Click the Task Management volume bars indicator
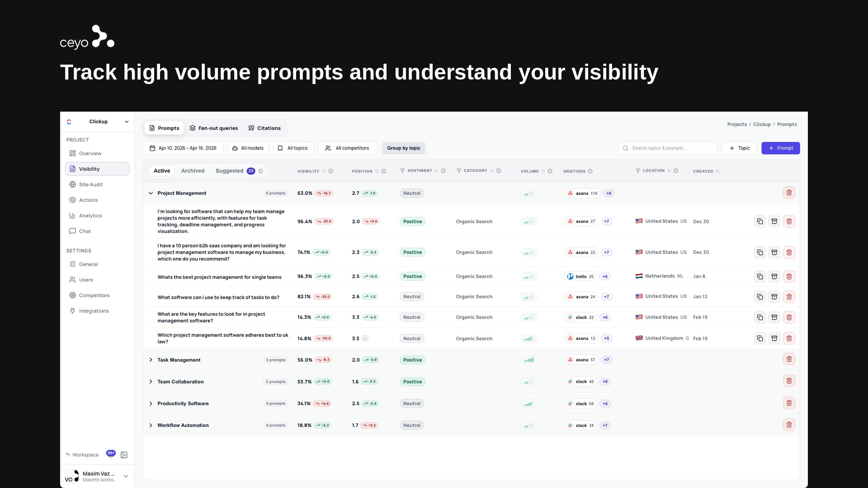 pos(528,360)
